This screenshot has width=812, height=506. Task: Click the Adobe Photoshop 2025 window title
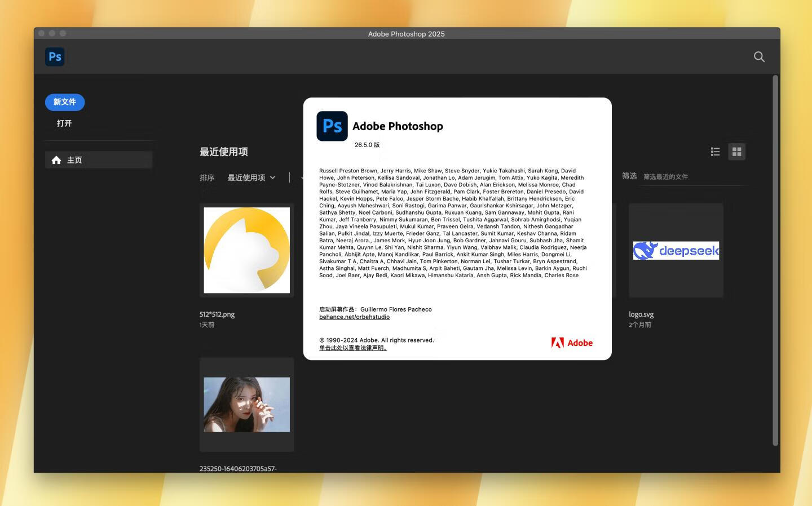[x=407, y=34]
